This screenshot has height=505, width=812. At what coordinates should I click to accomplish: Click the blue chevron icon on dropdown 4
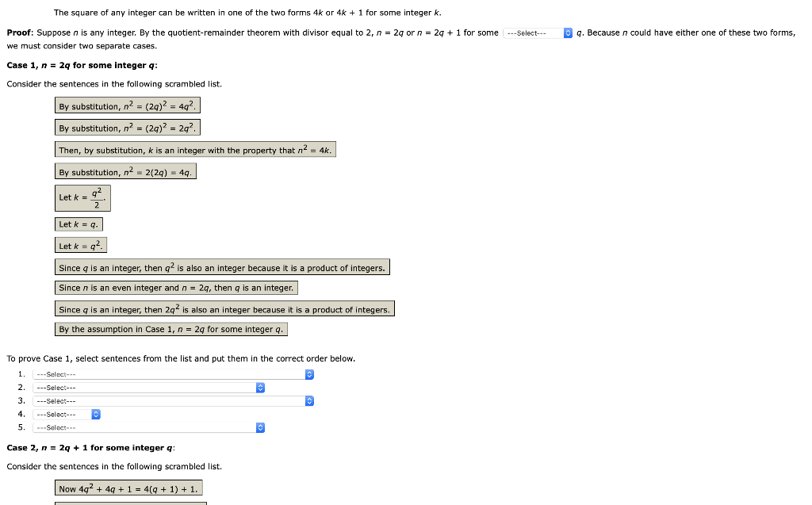(x=95, y=414)
